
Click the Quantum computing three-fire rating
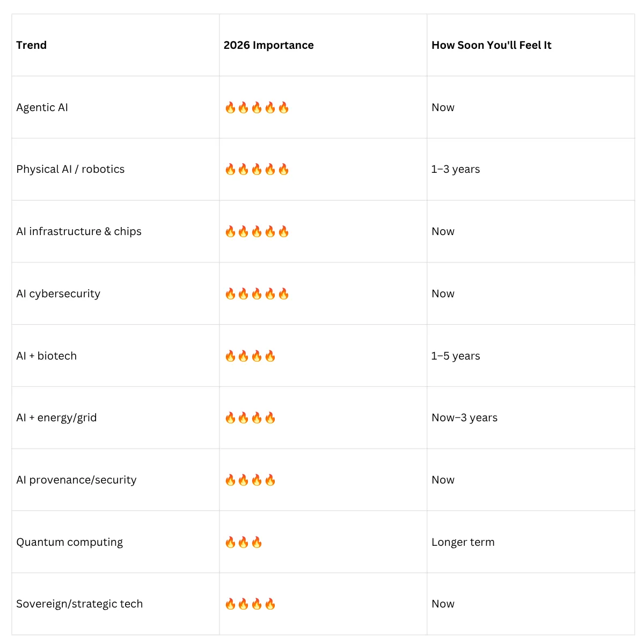244,542
